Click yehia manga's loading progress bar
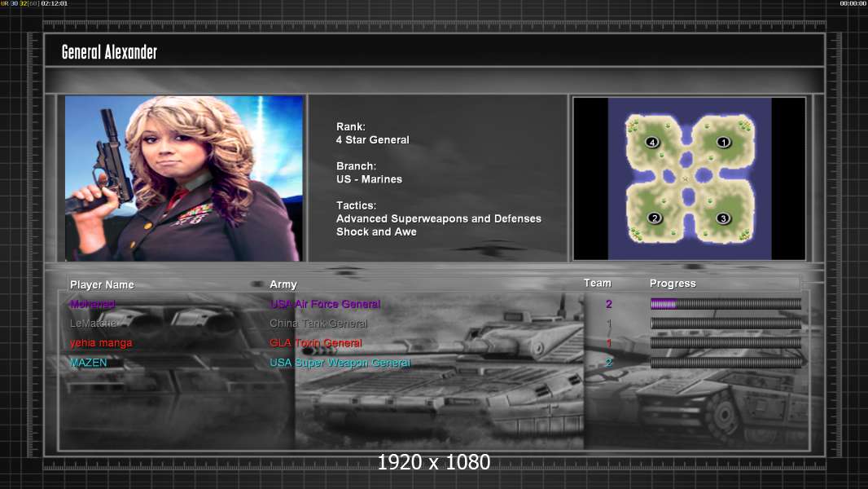 (x=726, y=343)
